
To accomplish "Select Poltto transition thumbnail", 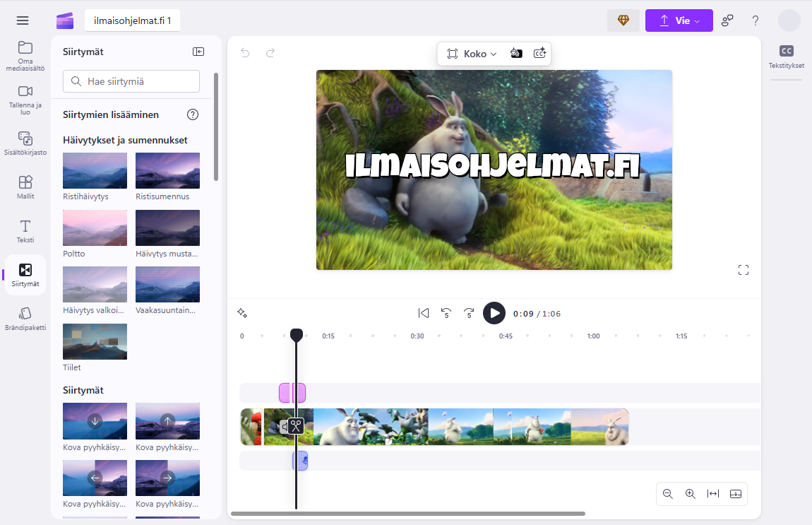I will tap(95, 228).
